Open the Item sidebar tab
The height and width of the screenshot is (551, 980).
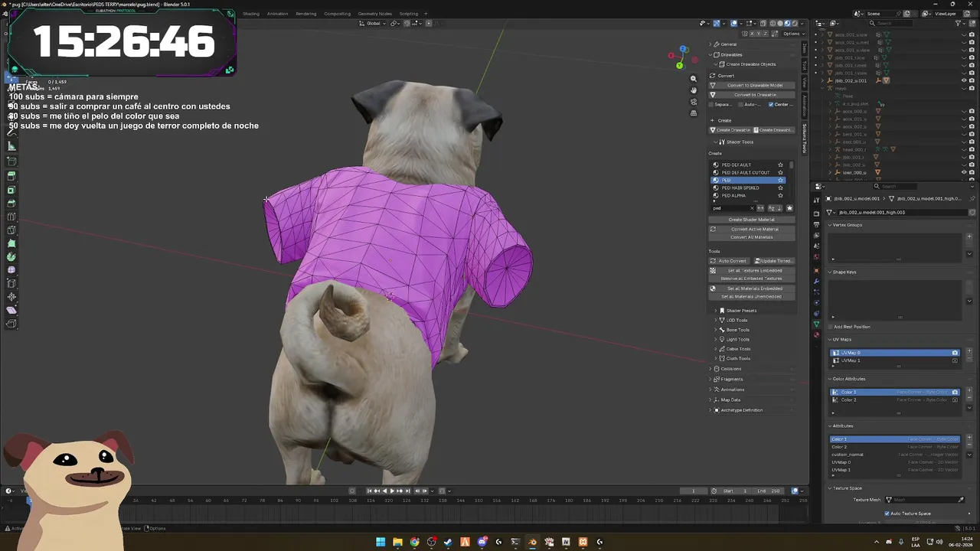tap(805, 48)
